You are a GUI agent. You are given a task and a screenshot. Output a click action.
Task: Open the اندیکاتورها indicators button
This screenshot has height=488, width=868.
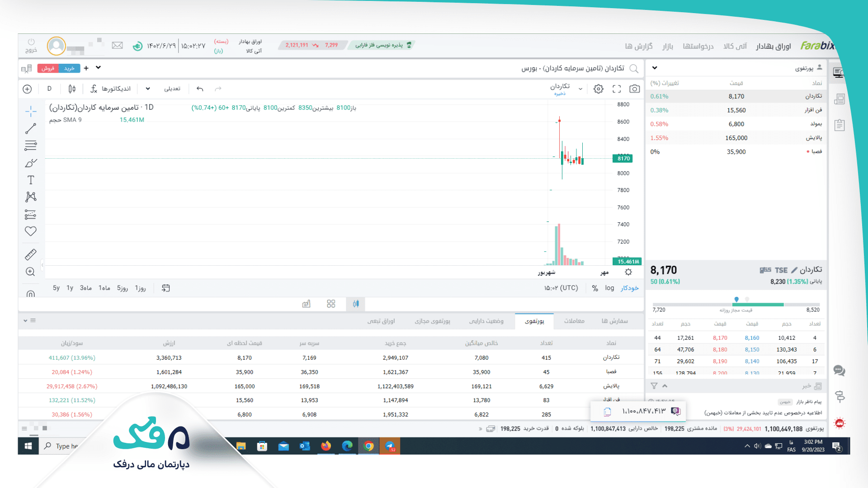pos(111,89)
